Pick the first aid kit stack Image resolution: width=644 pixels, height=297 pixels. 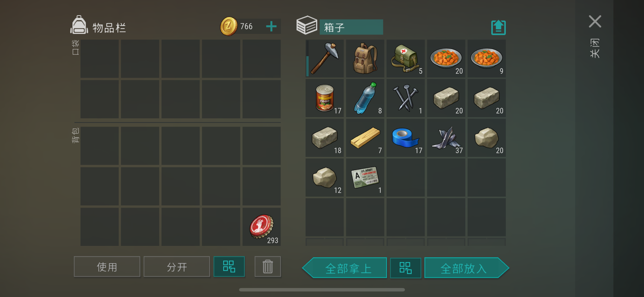(406, 58)
